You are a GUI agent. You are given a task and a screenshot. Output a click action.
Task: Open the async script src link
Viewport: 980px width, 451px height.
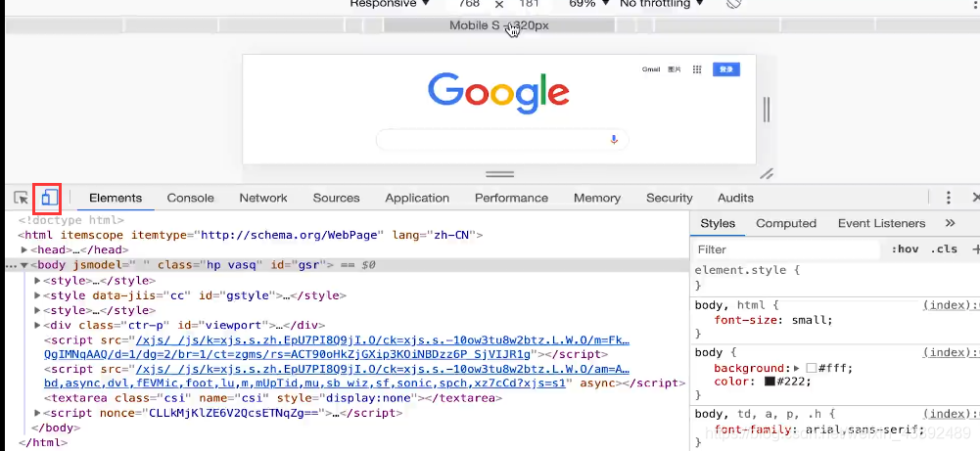(x=337, y=376)
